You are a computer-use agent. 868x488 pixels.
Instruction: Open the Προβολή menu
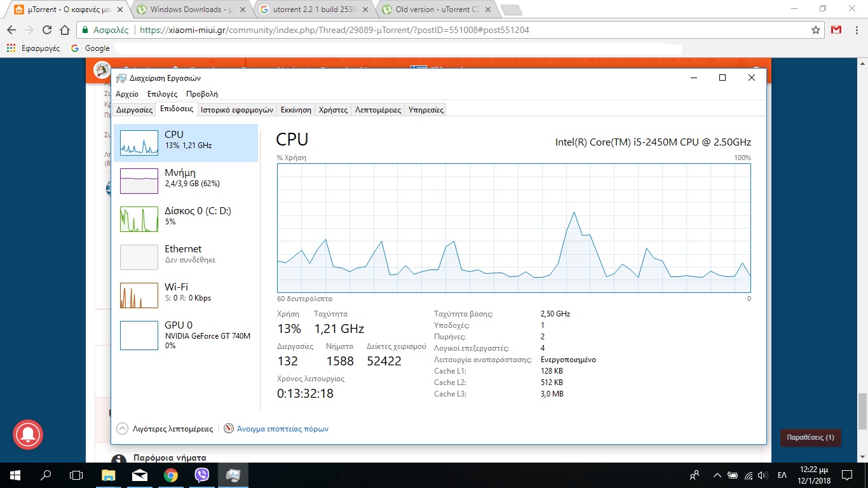click(x=202, y=94)
